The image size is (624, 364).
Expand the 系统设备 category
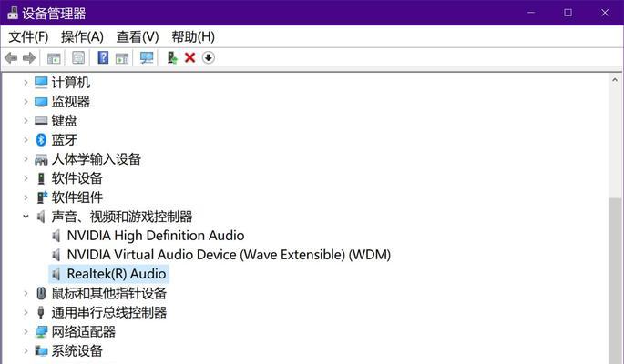(x=26, y=350)
